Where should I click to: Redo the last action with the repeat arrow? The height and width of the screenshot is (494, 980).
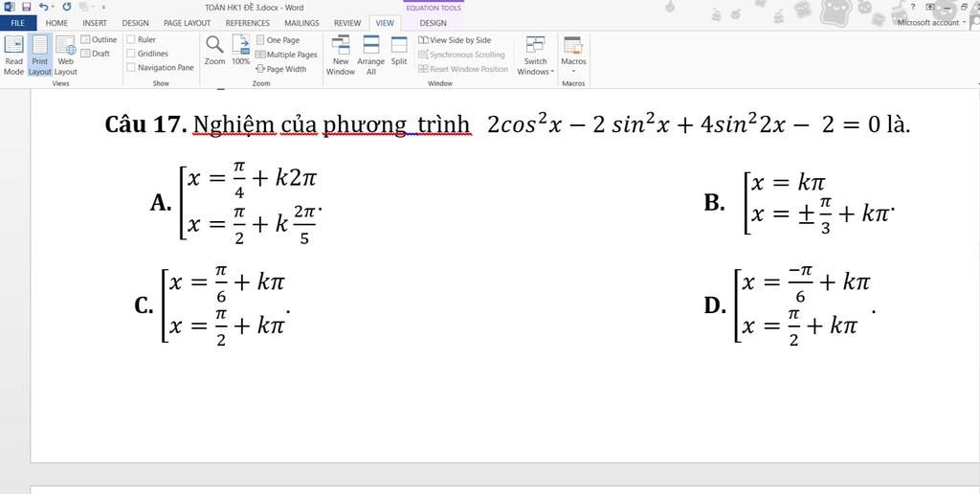coord(67,7)
